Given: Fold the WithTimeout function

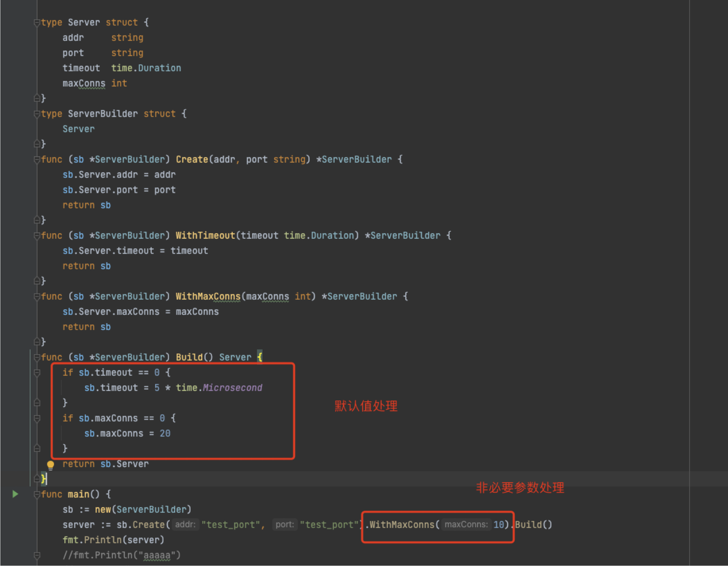Looking at the screenshot, I should (x=37, y=236).
